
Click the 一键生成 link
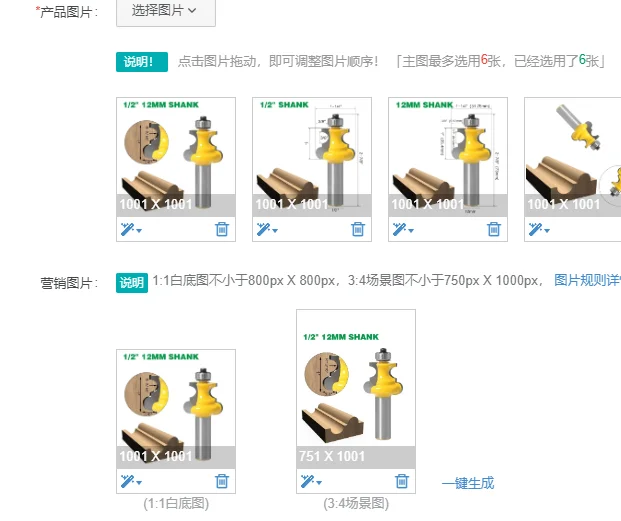point(468,483)
